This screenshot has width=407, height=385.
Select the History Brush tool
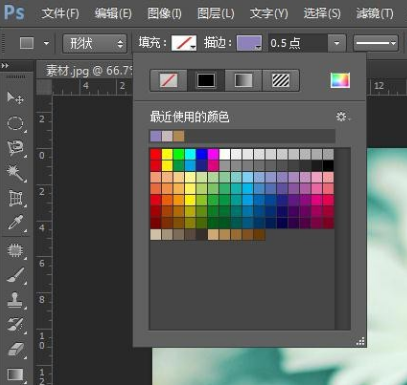tap(15, 325)
